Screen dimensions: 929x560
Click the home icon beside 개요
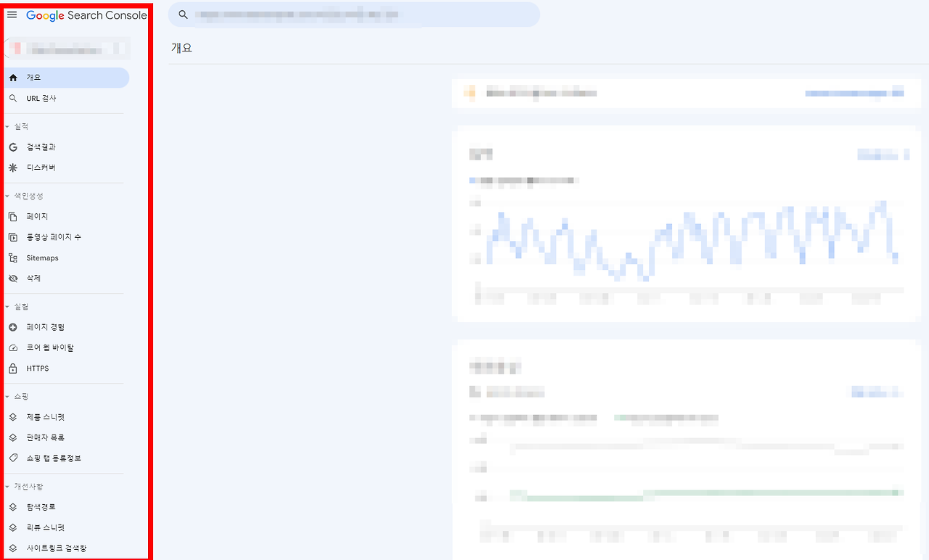pyautogui.click(x=13, y=78)
